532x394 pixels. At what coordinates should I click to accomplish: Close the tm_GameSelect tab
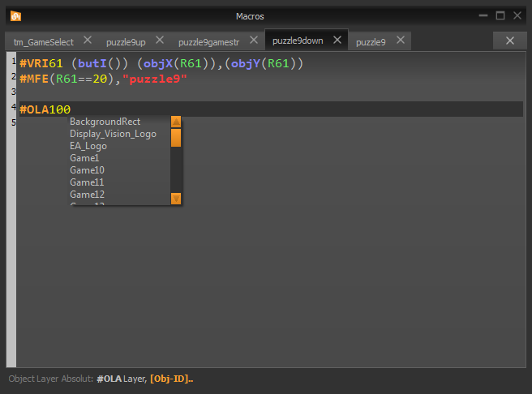coord(88,41)
